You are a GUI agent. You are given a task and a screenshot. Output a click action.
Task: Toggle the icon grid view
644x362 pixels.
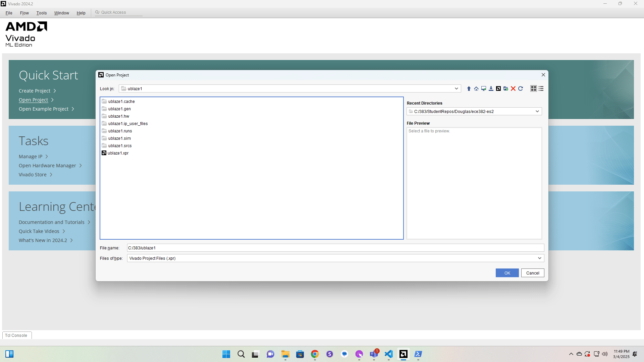click(533, 88)
